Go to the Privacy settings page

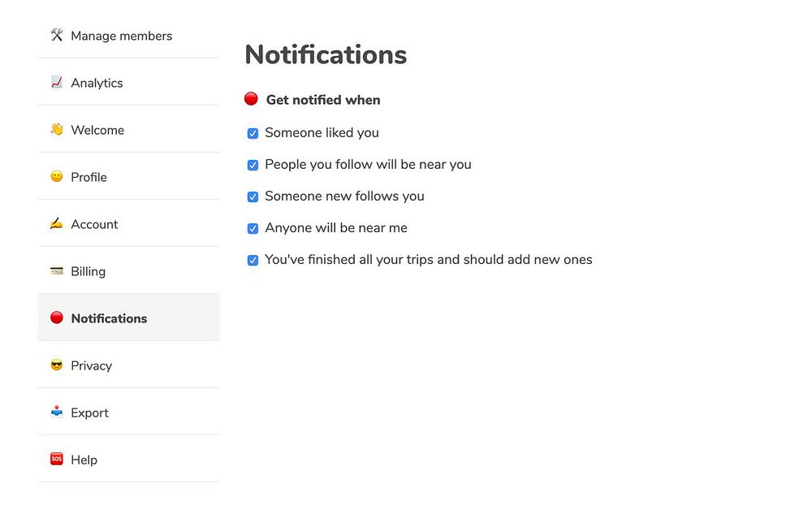pos(91,365)
